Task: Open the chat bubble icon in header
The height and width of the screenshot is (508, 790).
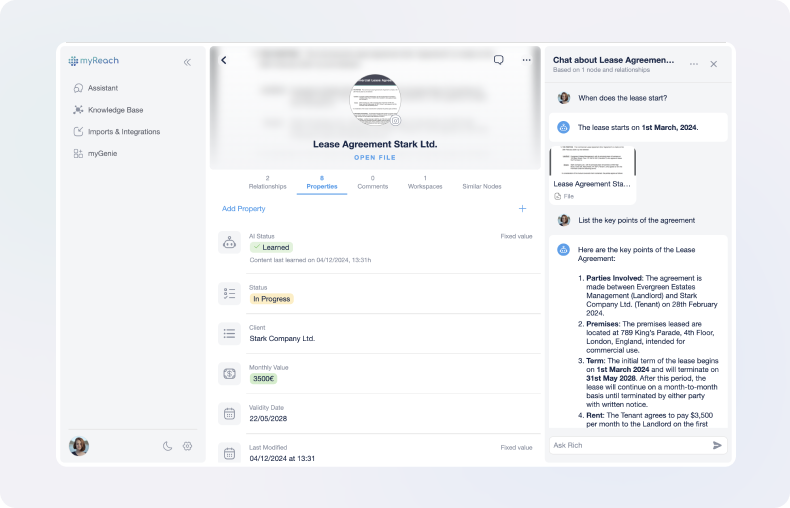Action: (498, 60)
